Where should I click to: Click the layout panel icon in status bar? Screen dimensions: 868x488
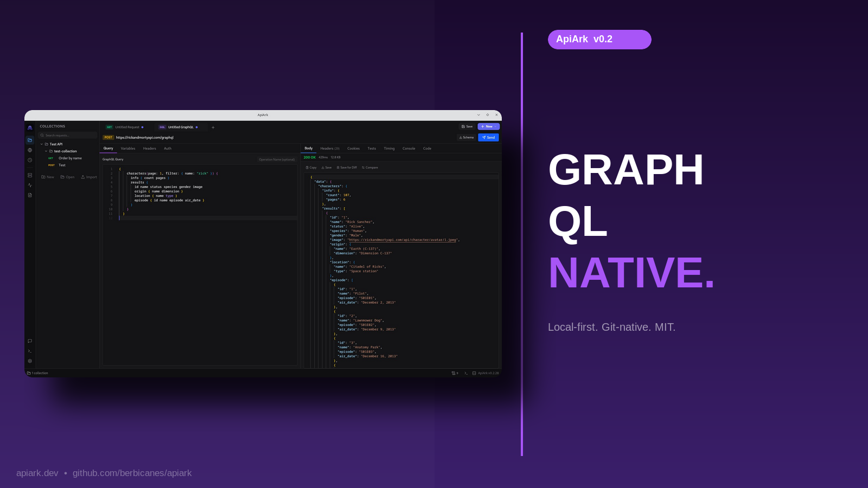point(474,373)
